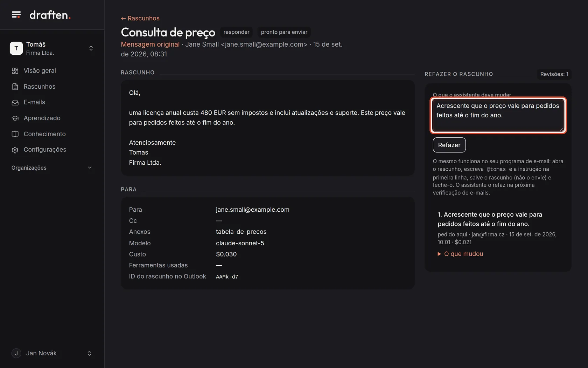Open Configurações in the sidebar
This screenshot has height=368, width=588.
pos(52,150)
